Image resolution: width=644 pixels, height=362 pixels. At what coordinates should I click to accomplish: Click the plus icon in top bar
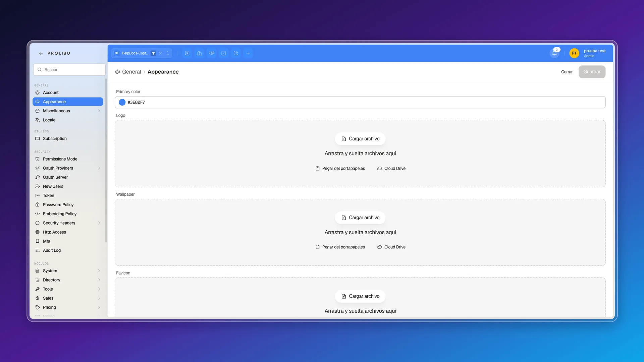click(x=248, y=53)
